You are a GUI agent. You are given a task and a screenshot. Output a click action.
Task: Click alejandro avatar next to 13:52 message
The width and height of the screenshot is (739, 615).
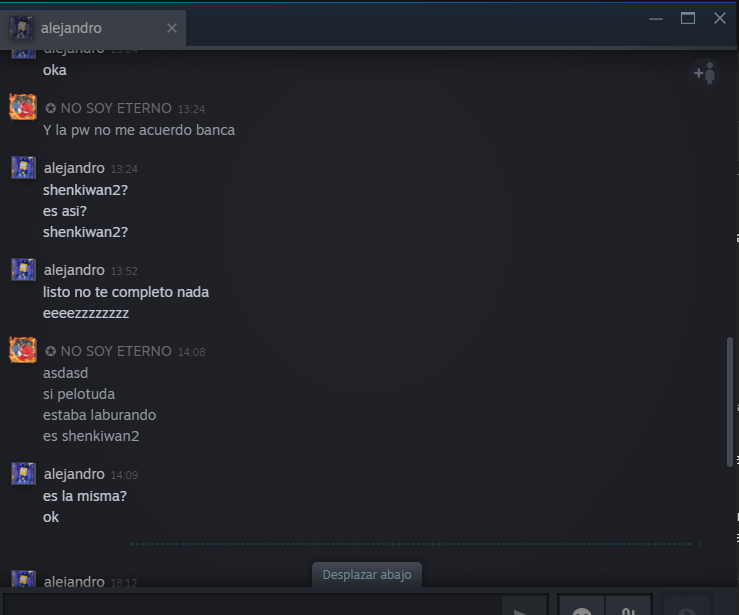click(23, 270)
